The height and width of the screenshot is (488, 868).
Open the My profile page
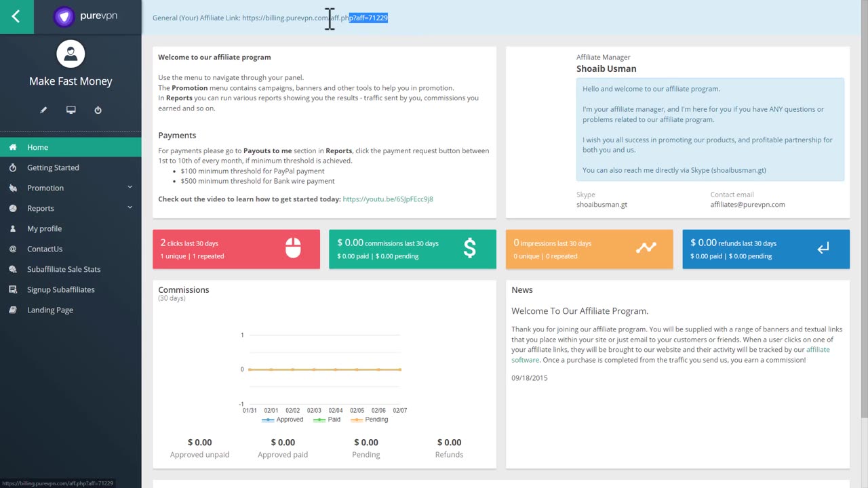(71, 228)
